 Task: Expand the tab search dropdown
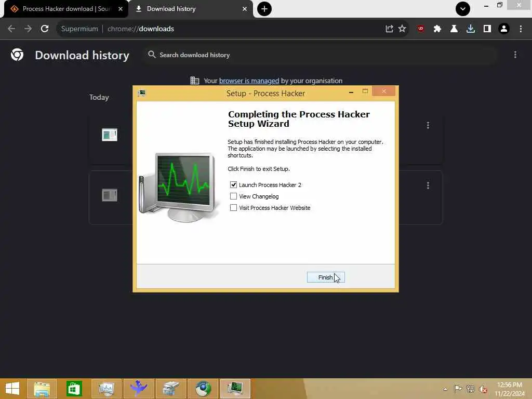[463, 9]
